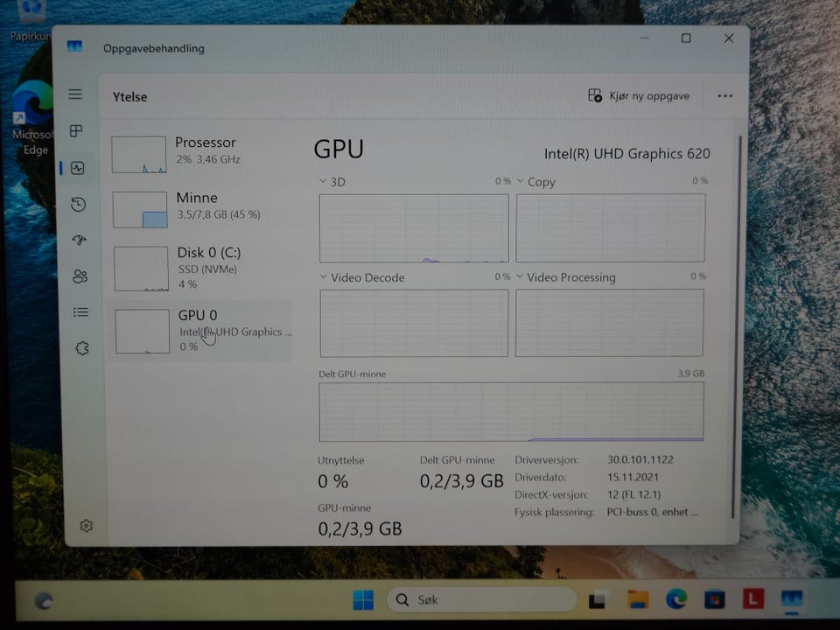840x630 pixels.
Task: Click the magnifier icon in search box
Action: pyautogui.click(x=402, y=599)
